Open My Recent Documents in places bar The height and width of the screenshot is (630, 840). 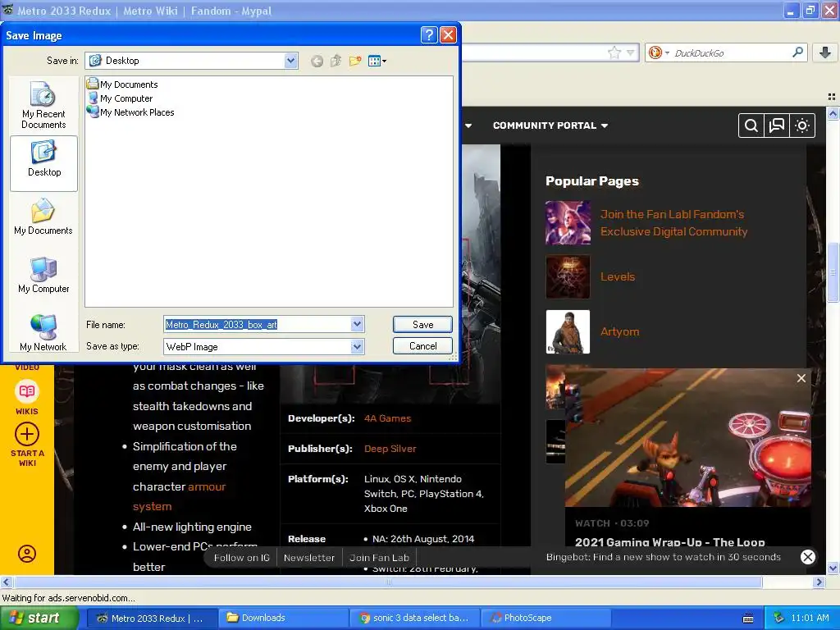[x=43, y=105]
